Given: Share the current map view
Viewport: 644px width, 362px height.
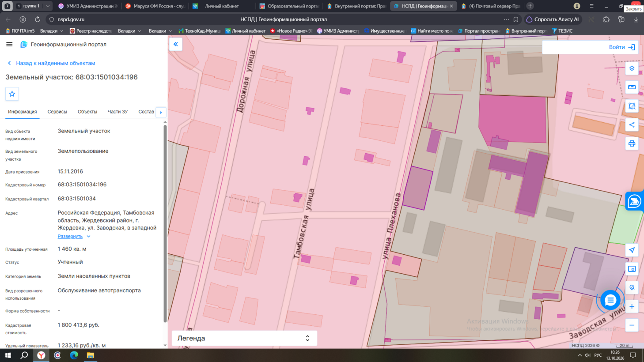Looking at the screenshot, I should (x=632, y=124).
